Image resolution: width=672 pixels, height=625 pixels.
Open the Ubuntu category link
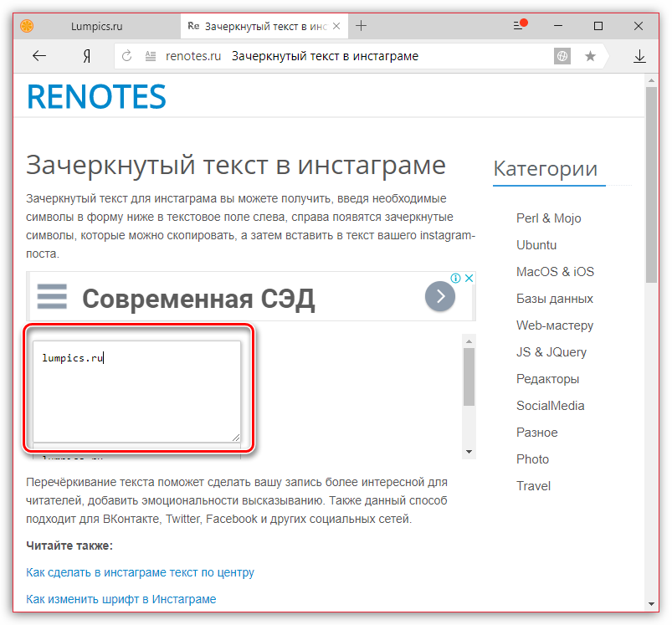pyautogui.click(x=536, y=245)
